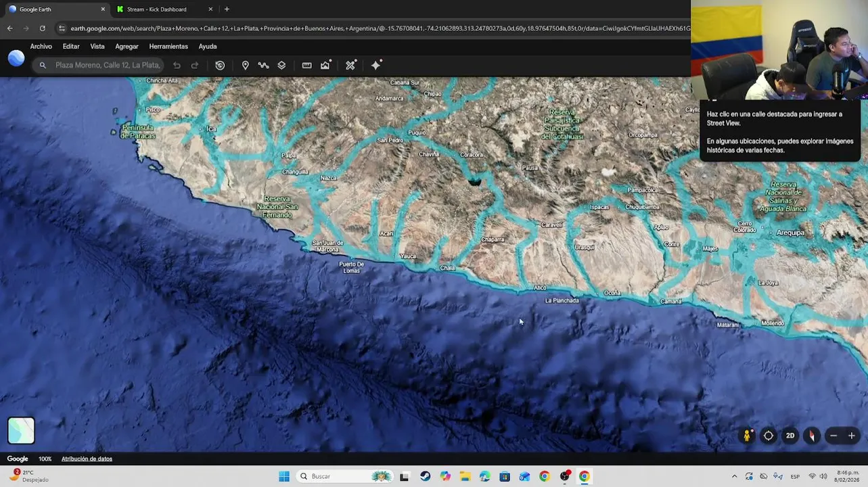Reload the page with refresh icon
Viewport: 868px width, 487px height.
point(42,28)
